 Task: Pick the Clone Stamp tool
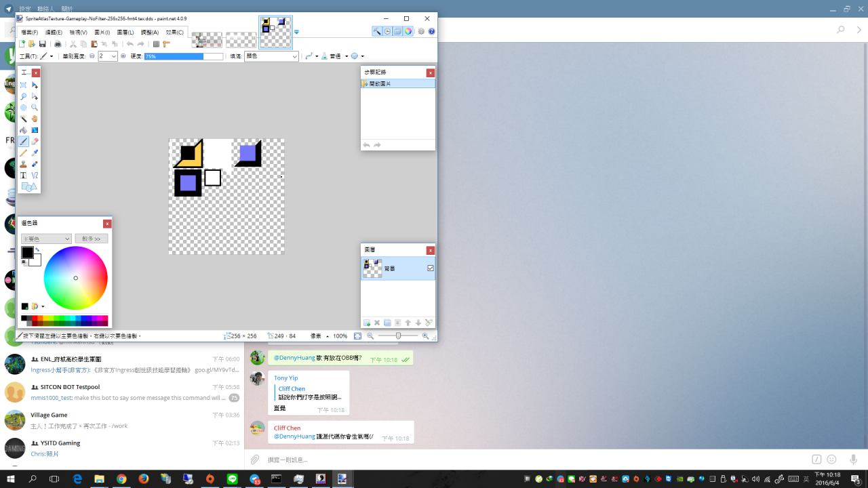pos(24,164)
